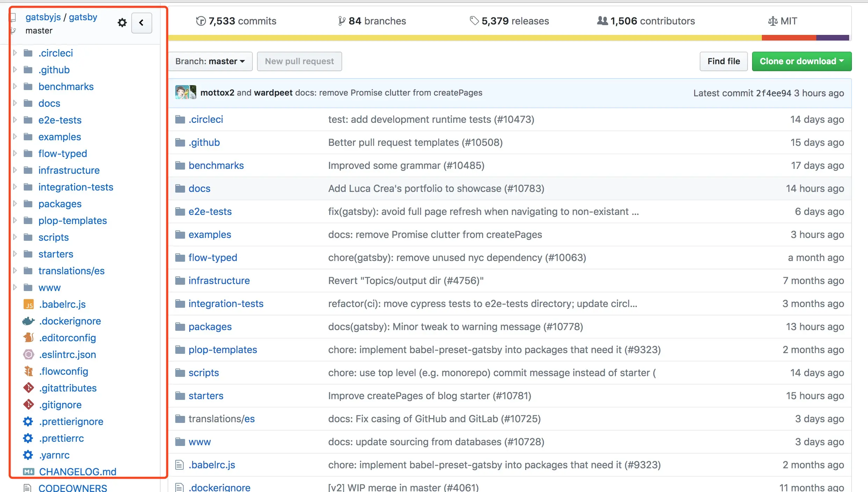Click the mottox2 commit author avatar

[x=182, y=92]
